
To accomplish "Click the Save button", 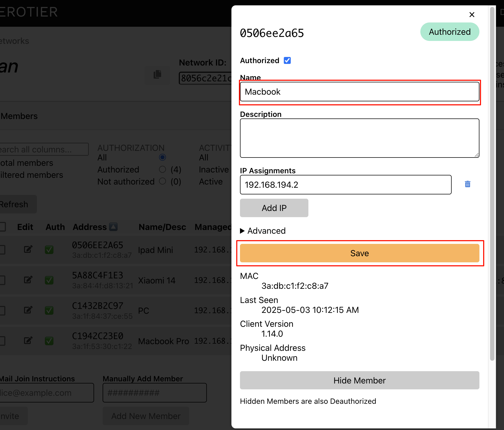I will [x=359, y=253].
